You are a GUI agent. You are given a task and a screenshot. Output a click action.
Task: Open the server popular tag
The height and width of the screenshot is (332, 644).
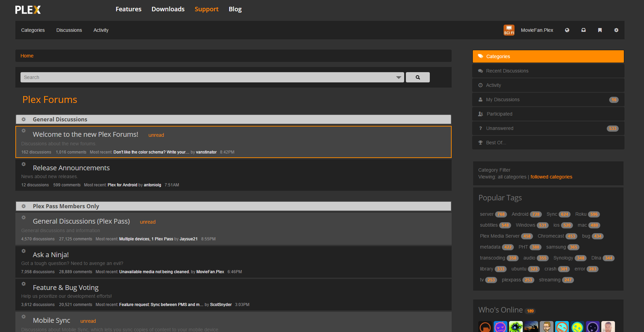point(487,214)
